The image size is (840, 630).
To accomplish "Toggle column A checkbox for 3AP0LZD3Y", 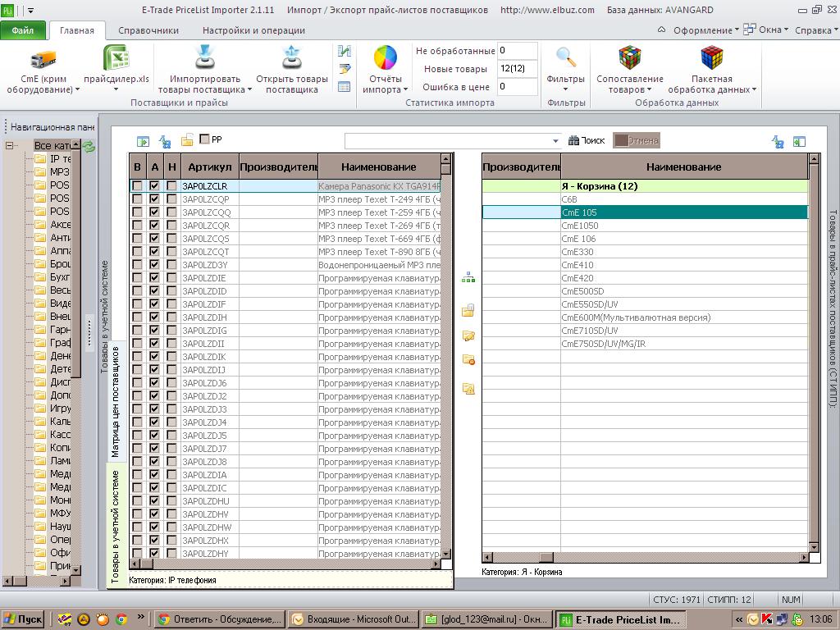I will coord(154,265).
